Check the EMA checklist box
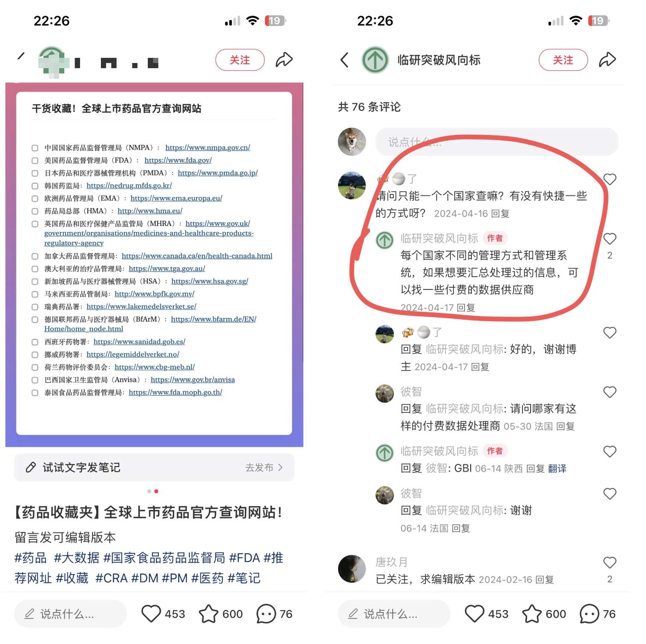This screenshot has height=644, width=646. (x=35, y=198)
